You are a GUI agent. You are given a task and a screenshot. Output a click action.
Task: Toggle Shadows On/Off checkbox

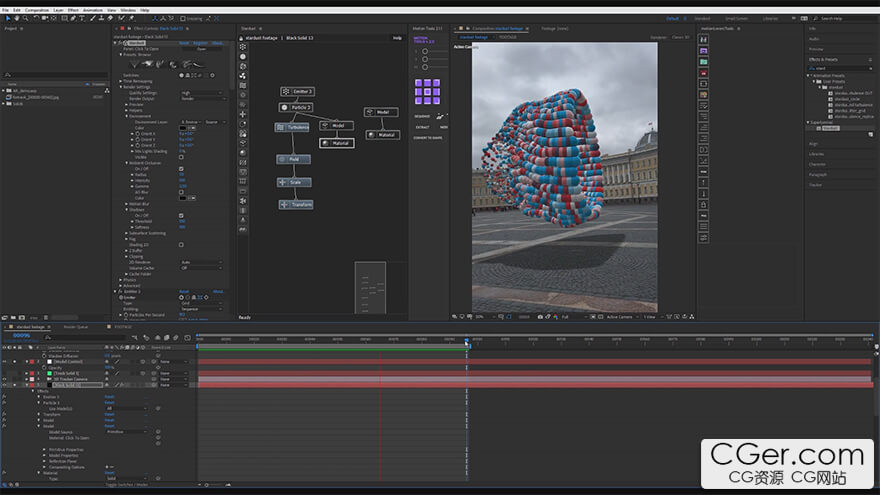pos(181,216)
